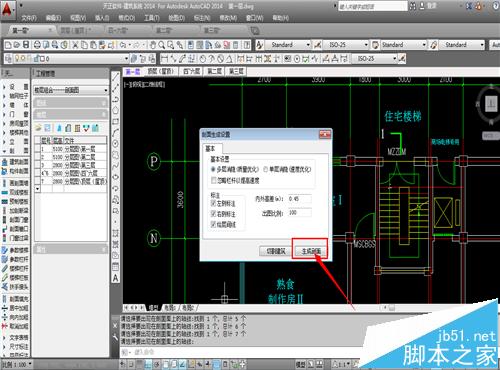Viewport: 500px width, 370px height.
Task: Click the Plot printer icon
Action: 37,45
